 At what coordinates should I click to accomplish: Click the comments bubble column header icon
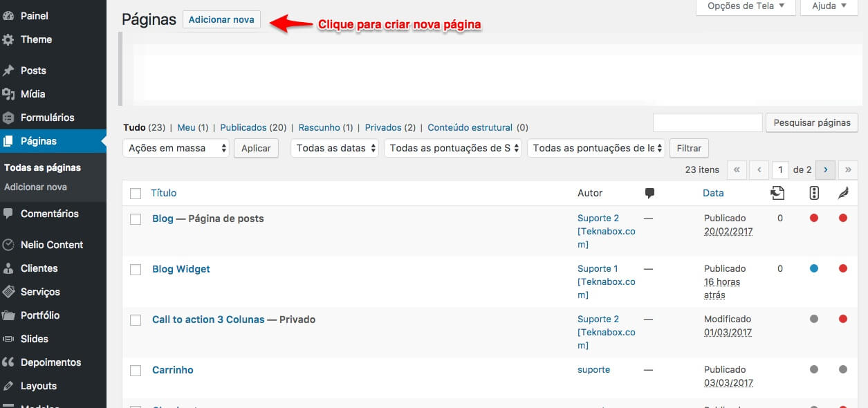[x=649, y=194]
